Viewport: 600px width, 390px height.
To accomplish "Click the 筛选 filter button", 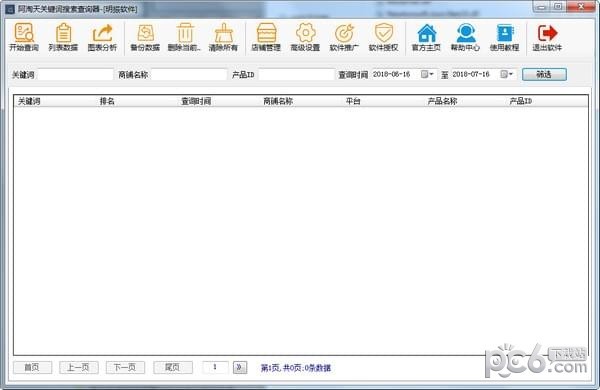I will click(544, 74).
